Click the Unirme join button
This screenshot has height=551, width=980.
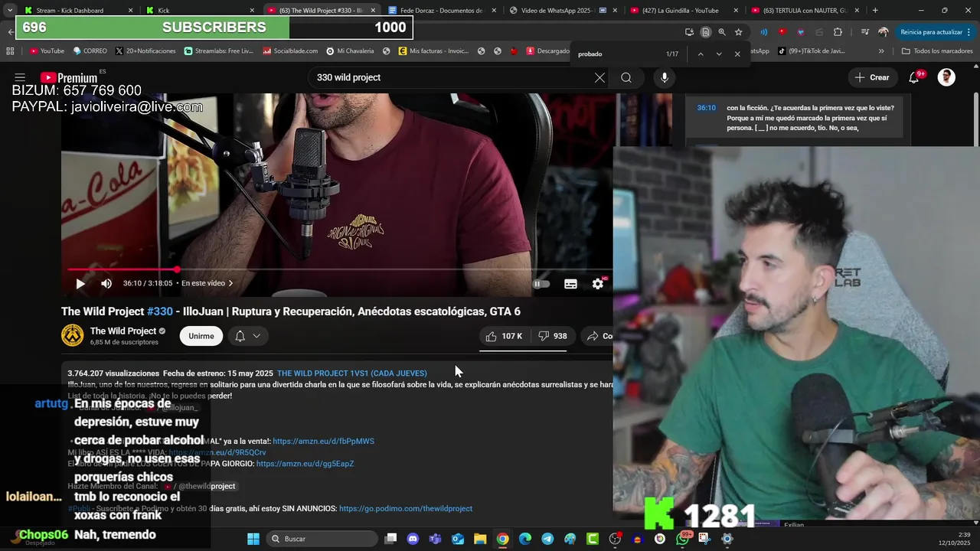pyautogui.click(x=201, y=336)
